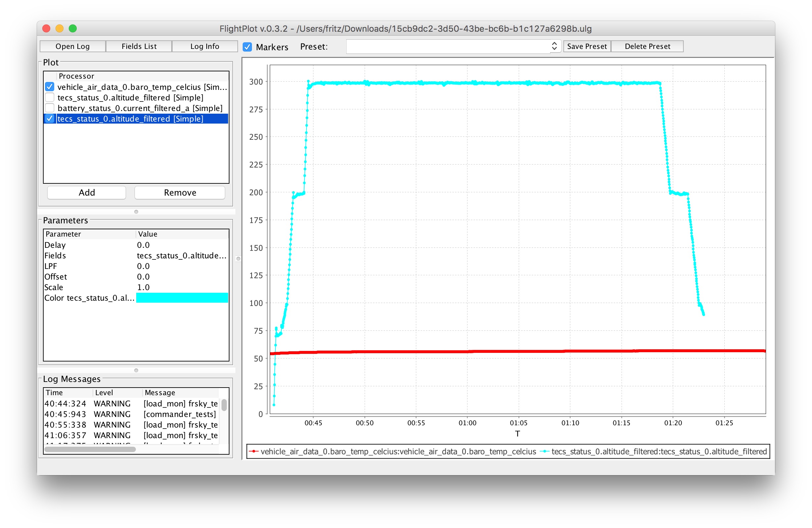
Task: Click the Level column header in Log Messages
Action: [x=117, y=393]
